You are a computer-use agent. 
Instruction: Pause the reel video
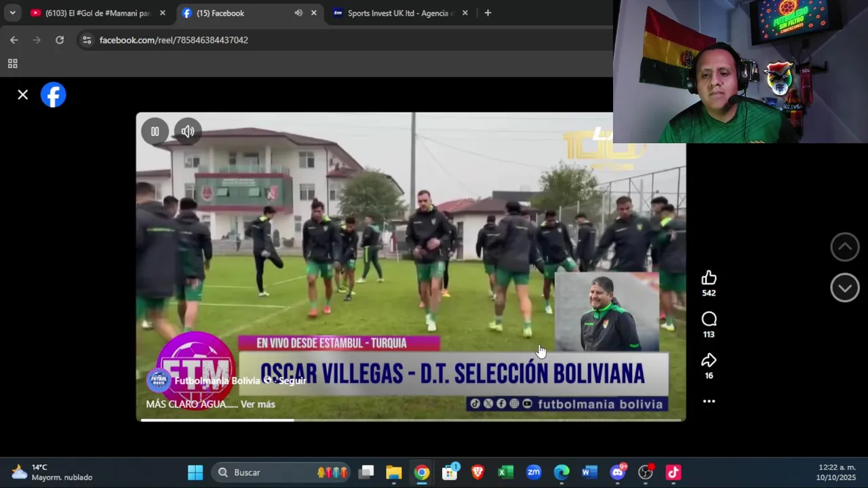click(x=155, y=131)
